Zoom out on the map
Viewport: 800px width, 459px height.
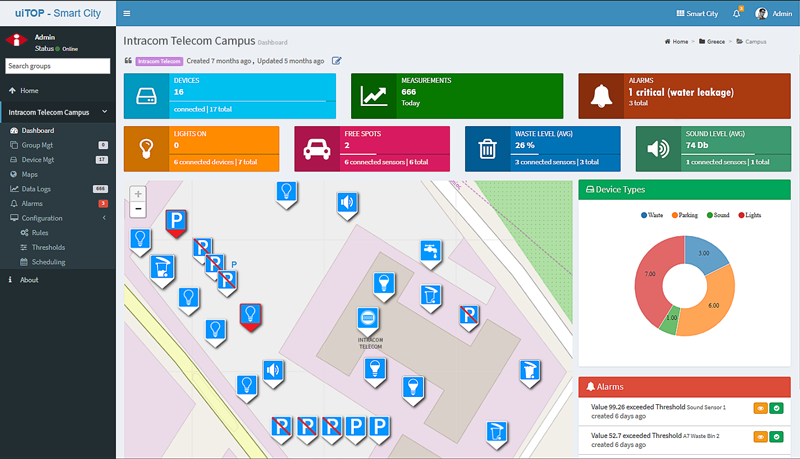138,209
